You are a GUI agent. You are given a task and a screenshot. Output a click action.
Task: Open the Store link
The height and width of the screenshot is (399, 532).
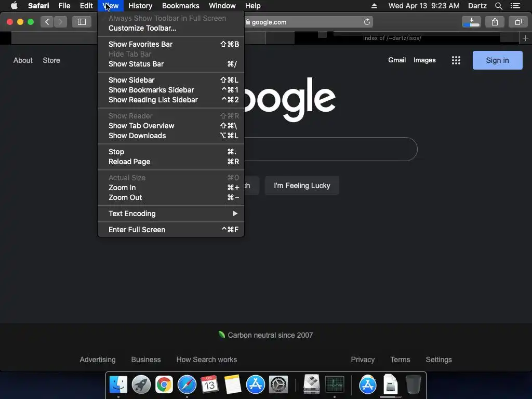[51, 60]
